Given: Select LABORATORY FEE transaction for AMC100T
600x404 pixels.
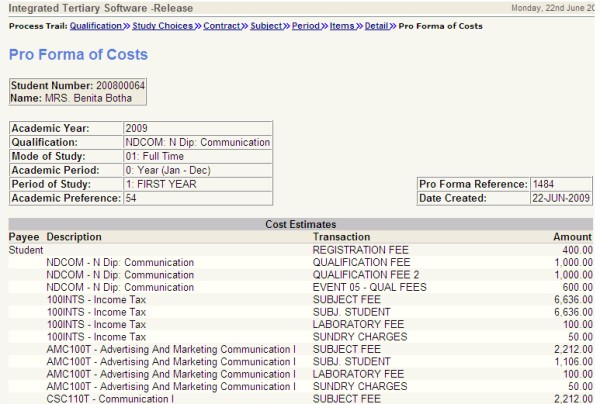Looking at the screenshot, I should click(x=358, y=374).
